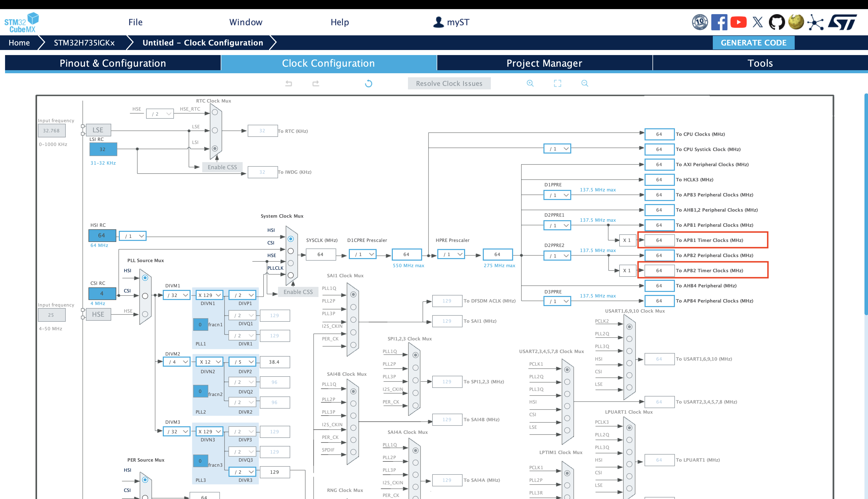Screen dimensions: 868x499
Task: Select CSI in PLL Source Mux
Action: pyautogui.click(x=145, y=296)
